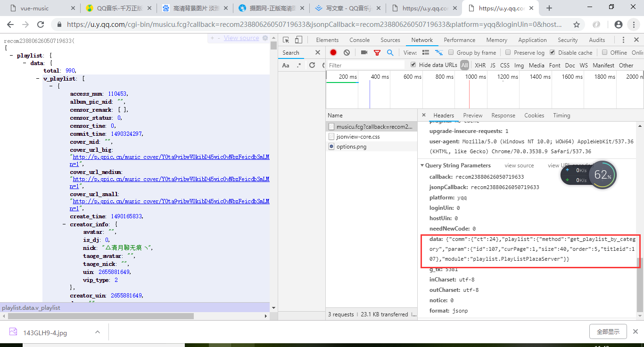The height and width of the screenshot is (347, 644).
Task: Toggle match case Aa in search
Action: (286, 65)
